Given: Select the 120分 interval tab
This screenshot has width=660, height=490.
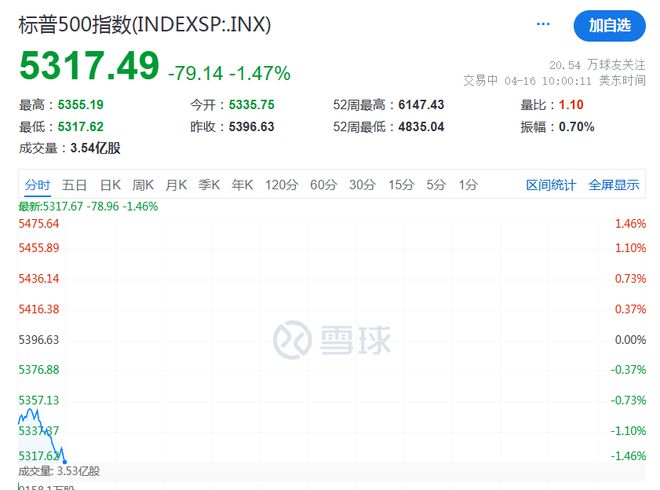Looking at the screenshot, I should 282,185.
